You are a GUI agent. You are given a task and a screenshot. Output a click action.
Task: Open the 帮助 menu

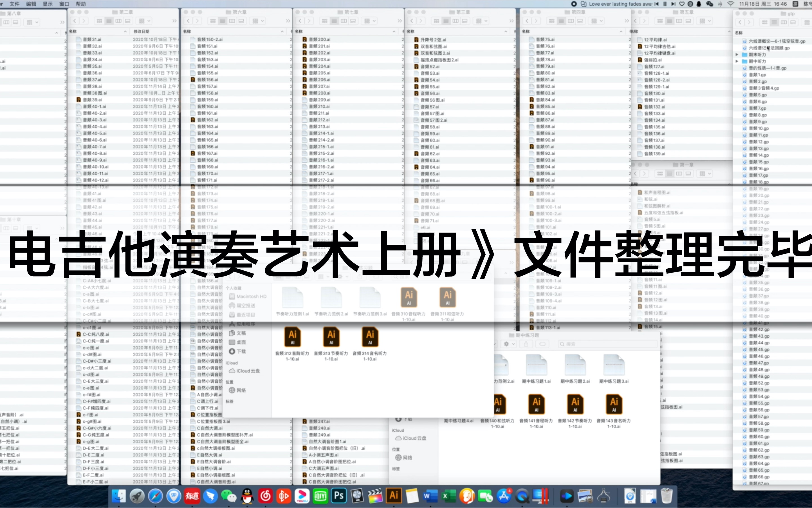(x=81, y=4)
